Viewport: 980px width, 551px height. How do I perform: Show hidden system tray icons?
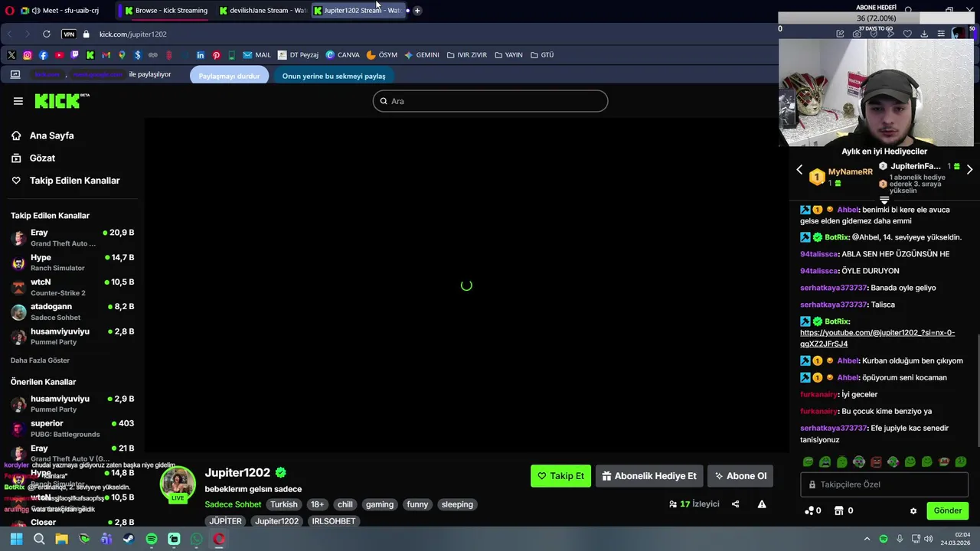867,540
